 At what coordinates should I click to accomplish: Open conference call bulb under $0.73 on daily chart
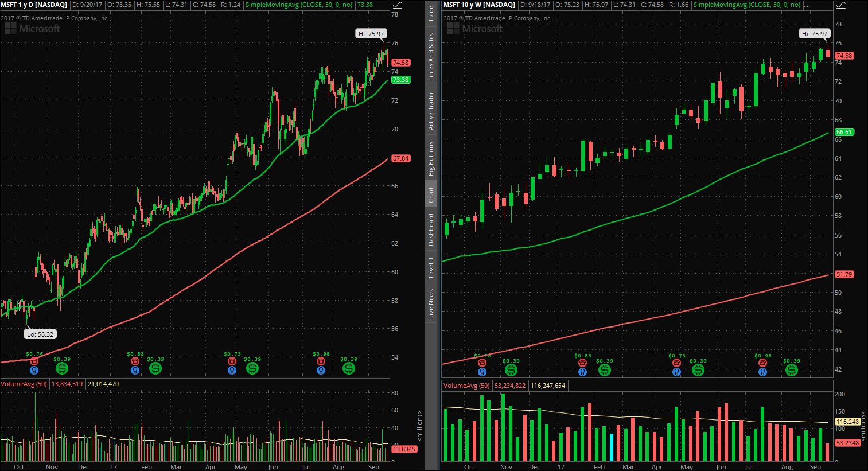click(232, 370)
